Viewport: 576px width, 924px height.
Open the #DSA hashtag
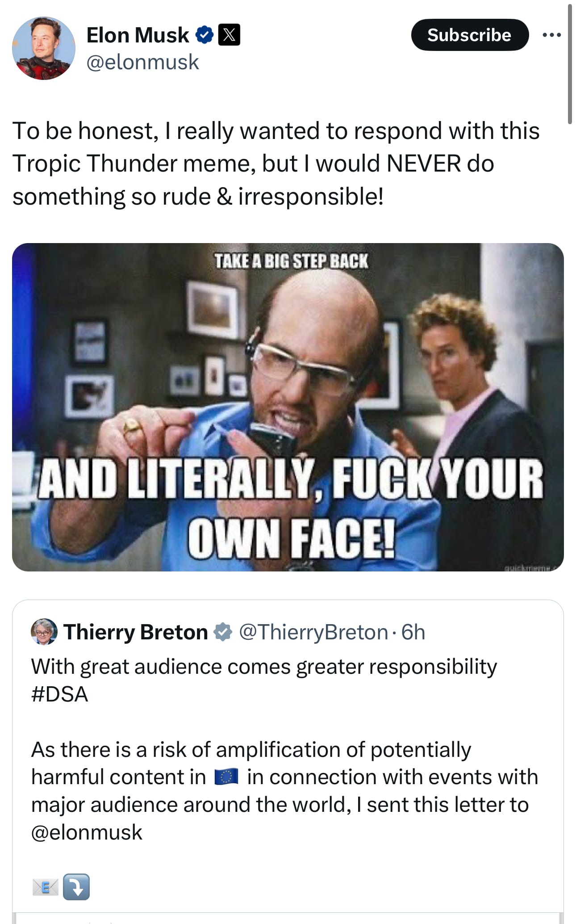click(60, 694)
